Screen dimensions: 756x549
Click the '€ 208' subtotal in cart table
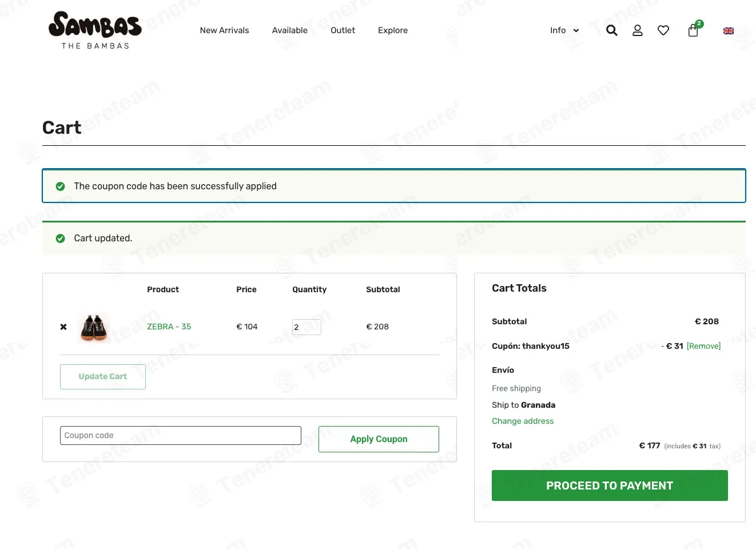tap(377, 327)
